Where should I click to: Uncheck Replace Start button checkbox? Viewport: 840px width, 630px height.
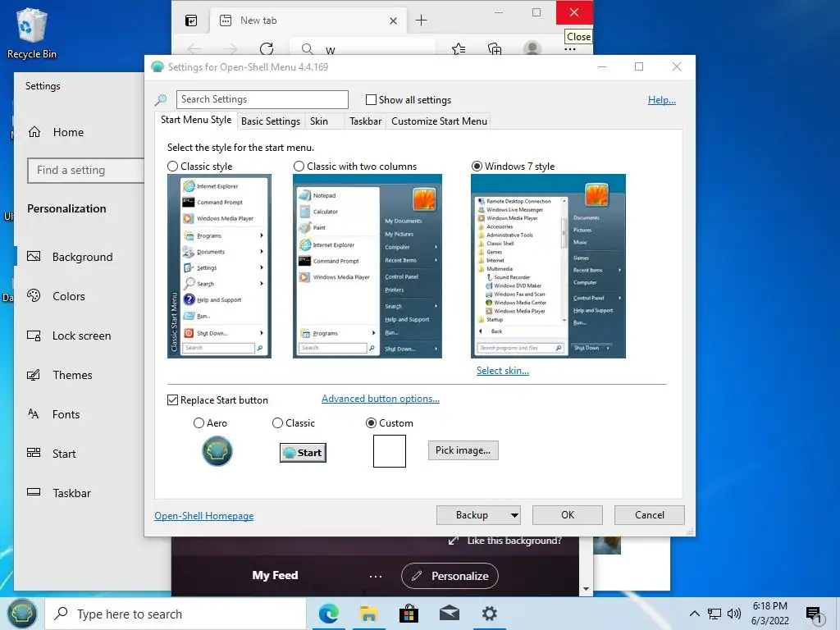click(172, 400)
